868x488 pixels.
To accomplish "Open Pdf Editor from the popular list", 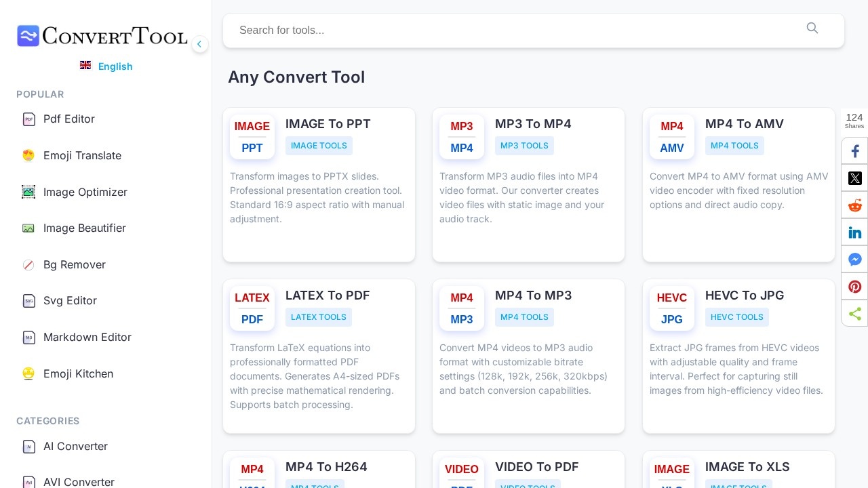I will click(x=68, y=119).
